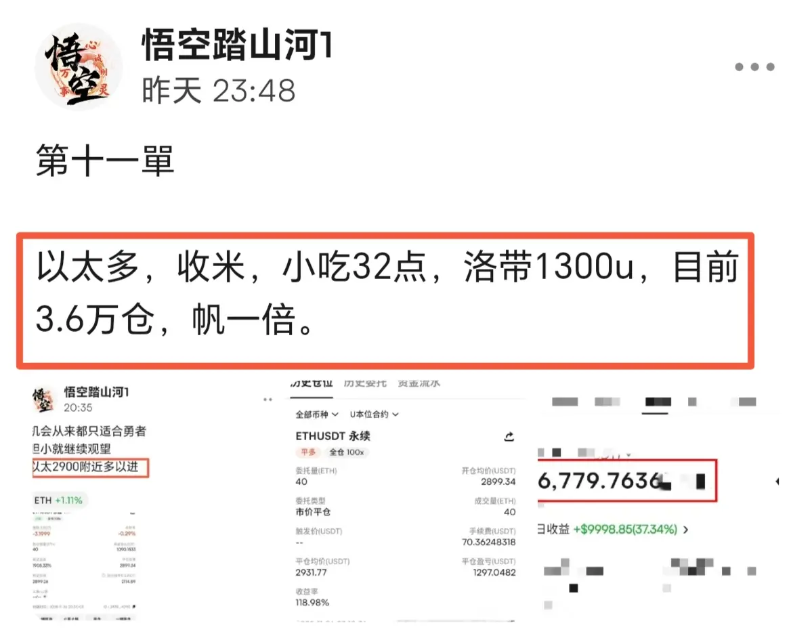Image resolution: width=812 pixels, height=644 pixels.
Task: Open the 悟空踏山河1 username above 昨天 23:48
Action: click(236, 45)
